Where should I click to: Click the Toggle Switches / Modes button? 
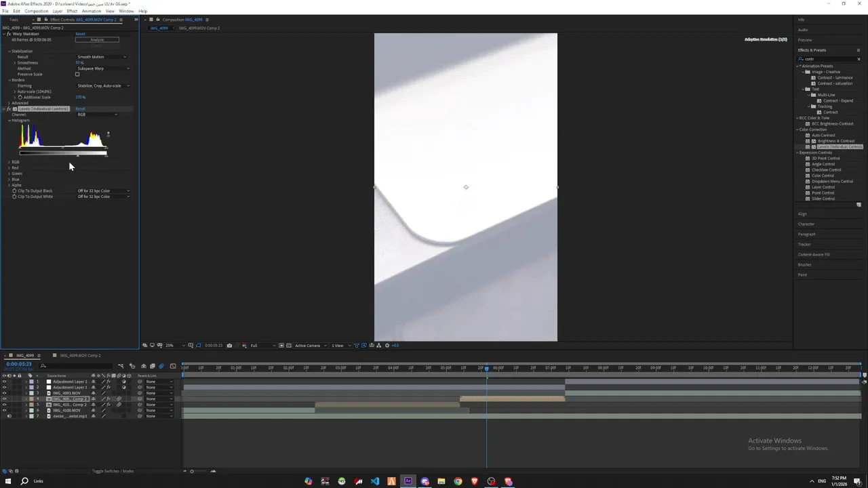(x=113, y=471)
